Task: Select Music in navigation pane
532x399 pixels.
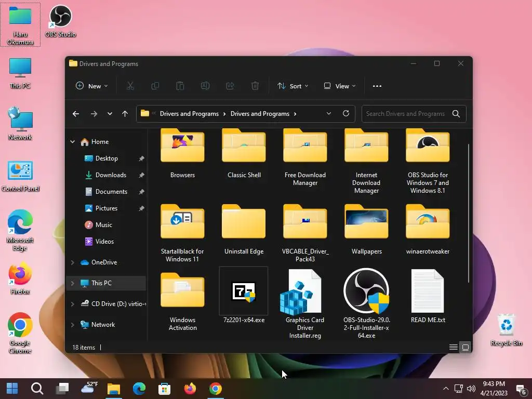Action: point(103,224)
